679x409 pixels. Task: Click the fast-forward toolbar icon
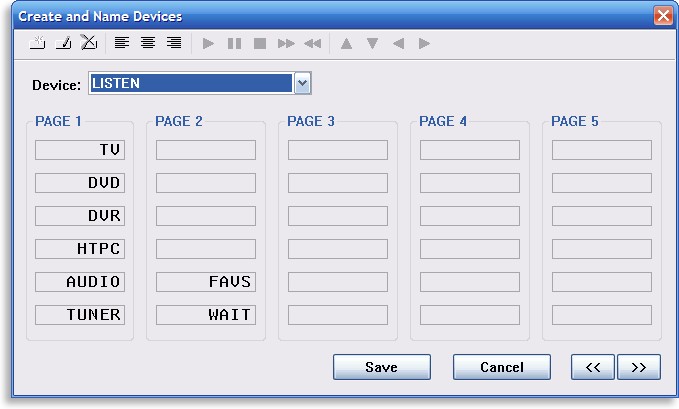[286, 43]
